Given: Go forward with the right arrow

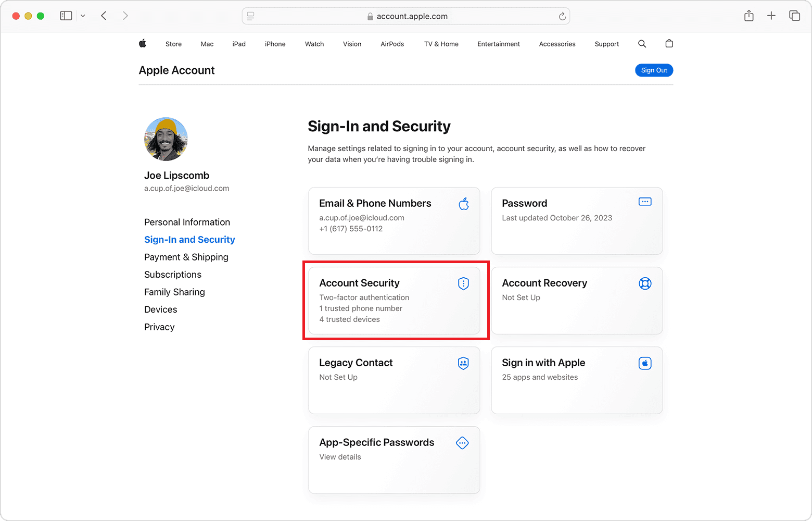Looking at the screenshot, I should [x=125, y=16].
